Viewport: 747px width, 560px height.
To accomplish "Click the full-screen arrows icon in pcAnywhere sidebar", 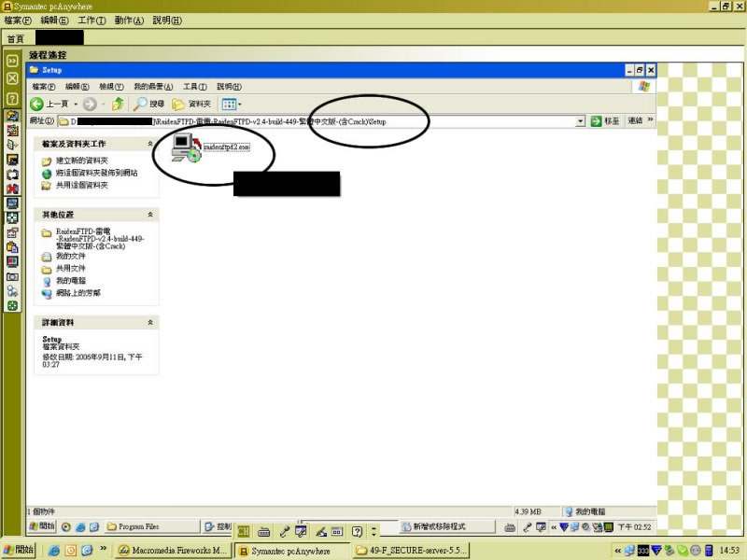I will point(12,217).
